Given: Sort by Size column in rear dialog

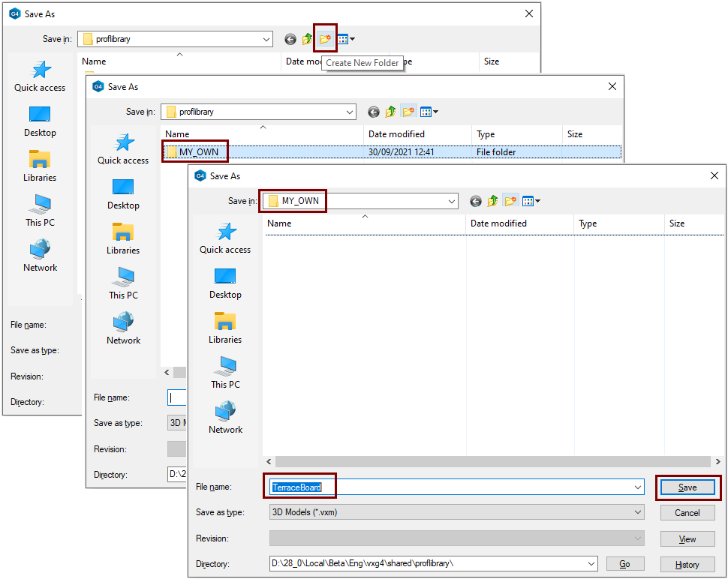Looking at the screenshot, I should pyautogui.click(x=510, y=61).
